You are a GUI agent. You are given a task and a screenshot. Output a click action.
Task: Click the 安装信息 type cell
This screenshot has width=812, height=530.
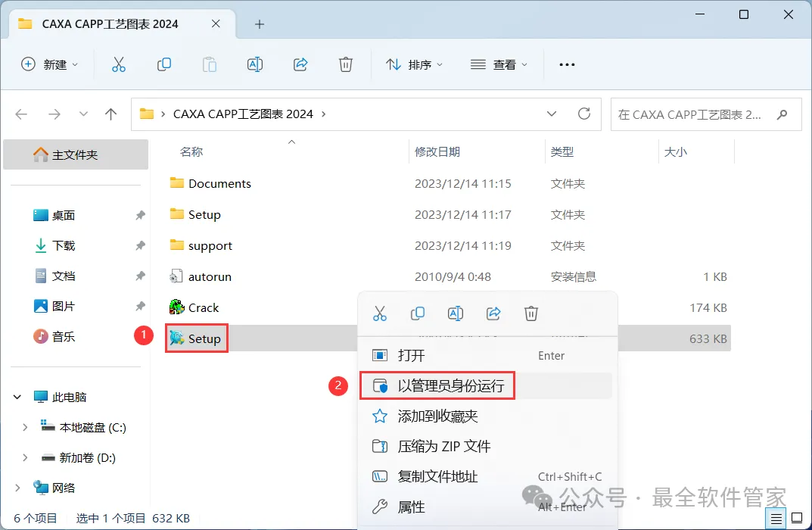(x=574, y=276)
